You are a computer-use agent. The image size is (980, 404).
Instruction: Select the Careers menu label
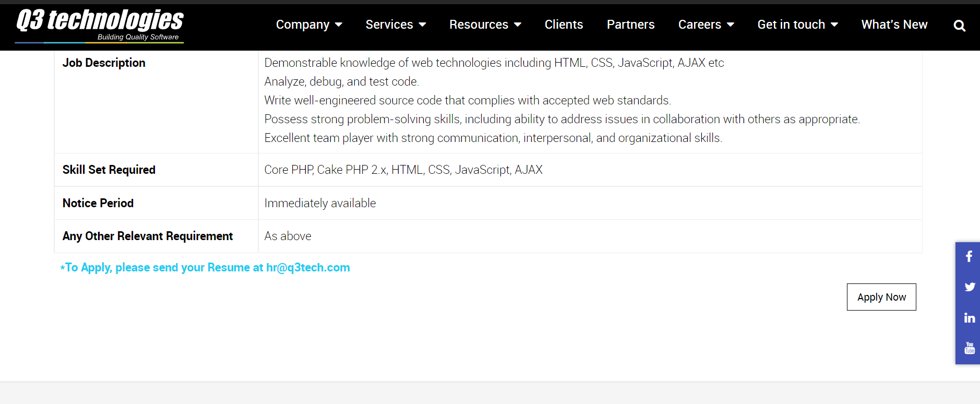[700, 25]
